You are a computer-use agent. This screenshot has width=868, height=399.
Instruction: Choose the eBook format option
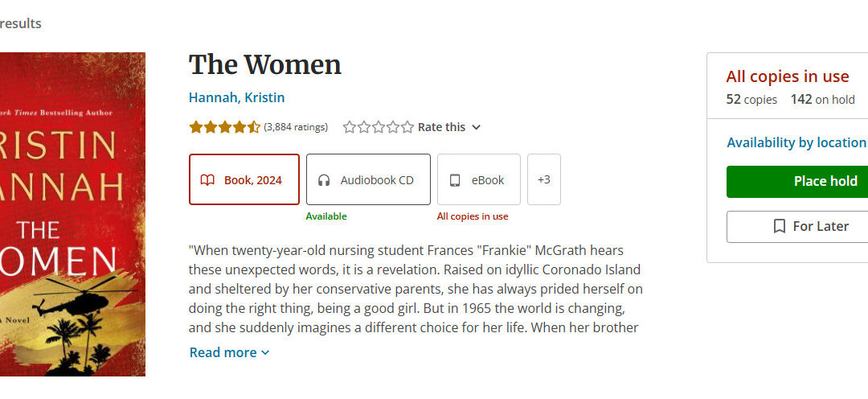[479, 179]
